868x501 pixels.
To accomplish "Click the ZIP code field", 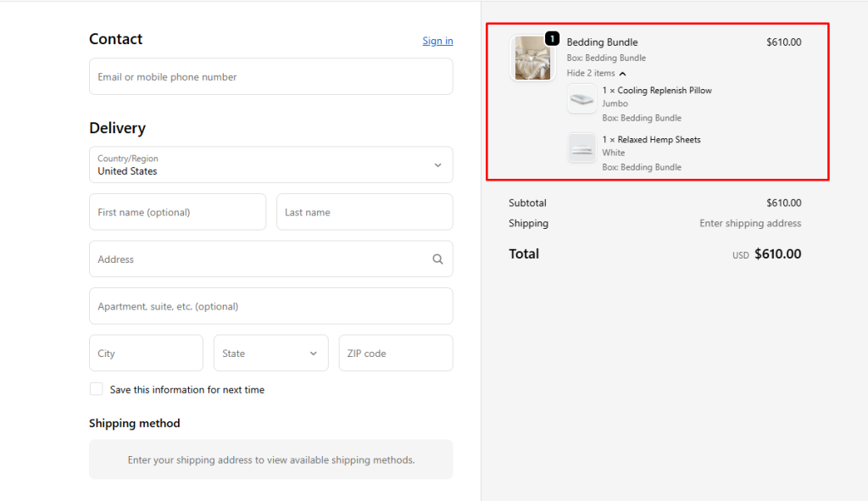I will [x=396, y=353].
